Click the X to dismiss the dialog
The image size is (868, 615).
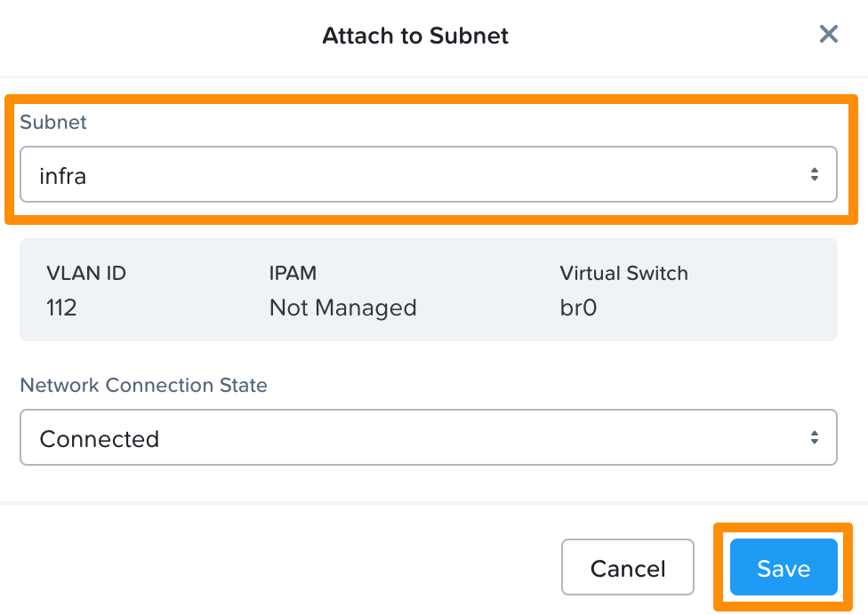[828, 34]
